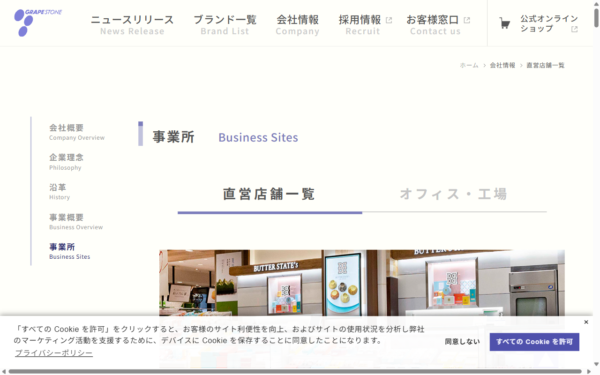Select 直営店舗一覧 tab
600x375 pixels.
click(269, 194)
